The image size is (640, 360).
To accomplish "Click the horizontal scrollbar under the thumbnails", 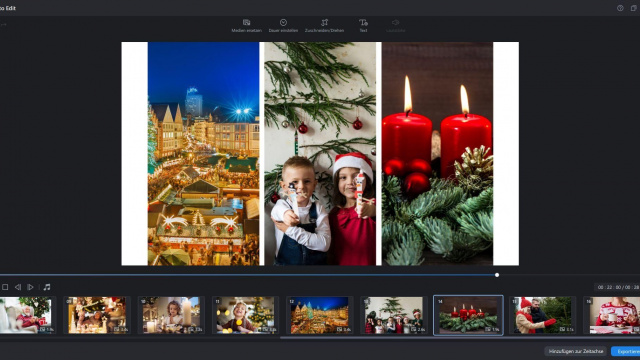I will [x=460, y=338].
